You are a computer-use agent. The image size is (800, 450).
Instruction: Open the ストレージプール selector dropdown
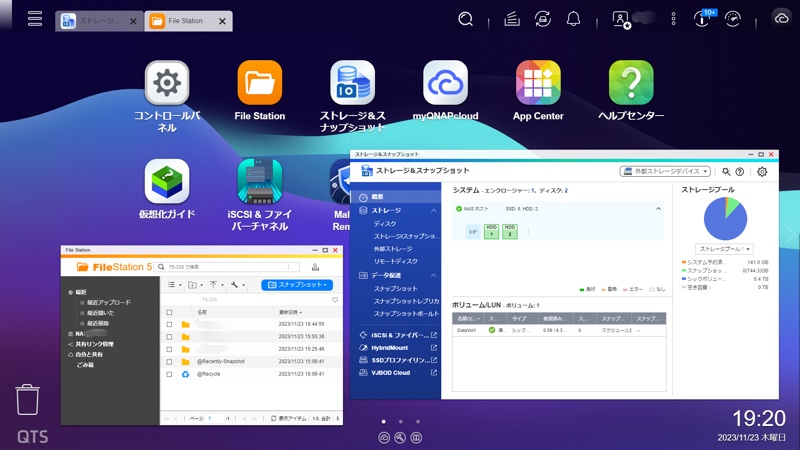point(724,249)
